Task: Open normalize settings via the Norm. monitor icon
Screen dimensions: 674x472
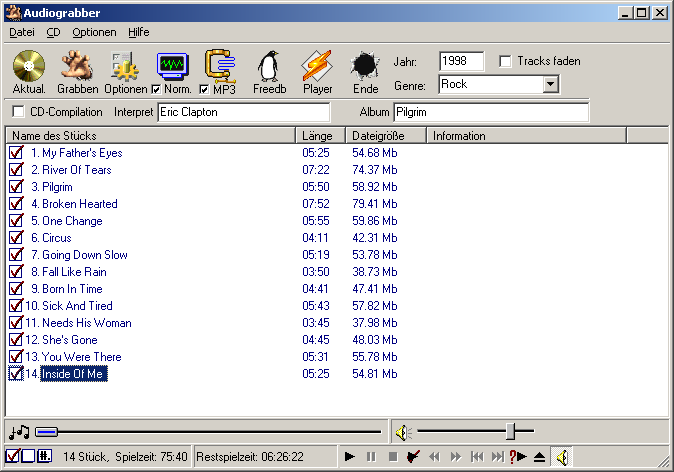Action: (x=172, y=67)
